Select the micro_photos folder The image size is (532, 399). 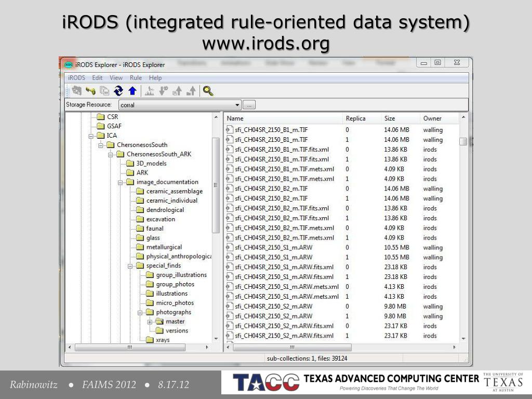point(175,303)
